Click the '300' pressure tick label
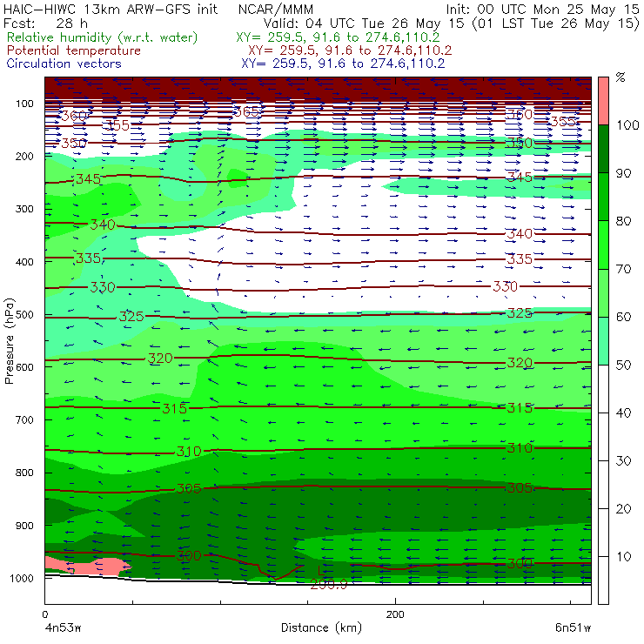Viewport: 644px width, 644px height. click(24, 209)
